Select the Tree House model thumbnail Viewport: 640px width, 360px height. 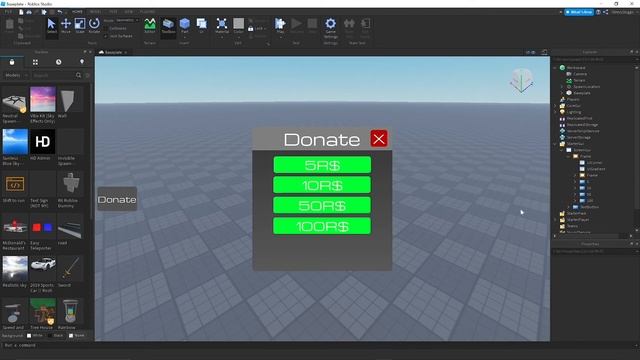pyautogui.click(x=42, y=311)
